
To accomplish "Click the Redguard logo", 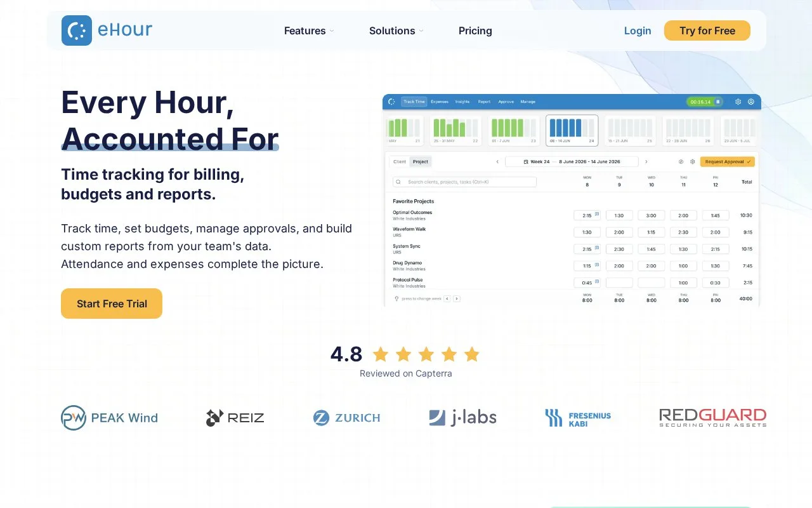I will [x=713, y=418].
